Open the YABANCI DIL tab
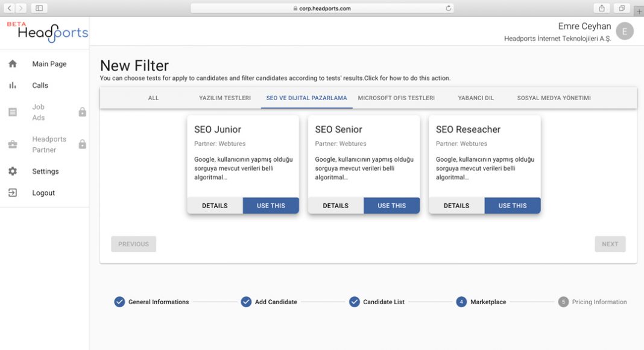 click(x=476, y=98)
